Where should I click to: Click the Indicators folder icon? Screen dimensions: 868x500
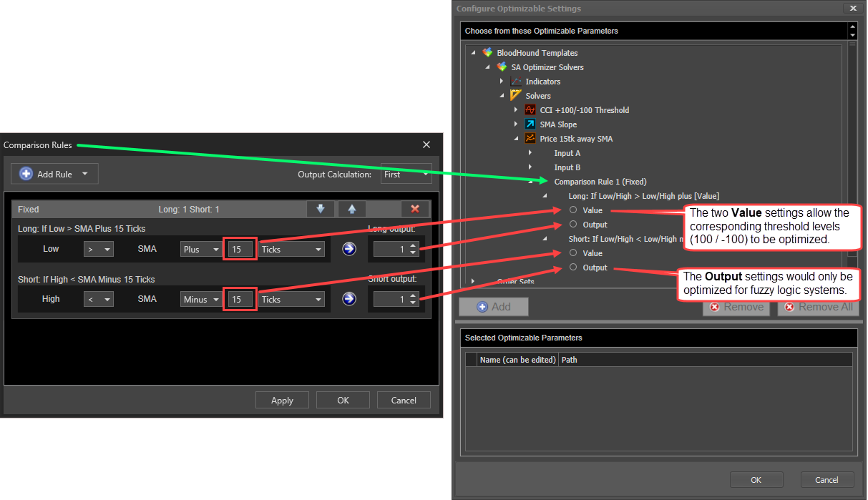(516, 82)
